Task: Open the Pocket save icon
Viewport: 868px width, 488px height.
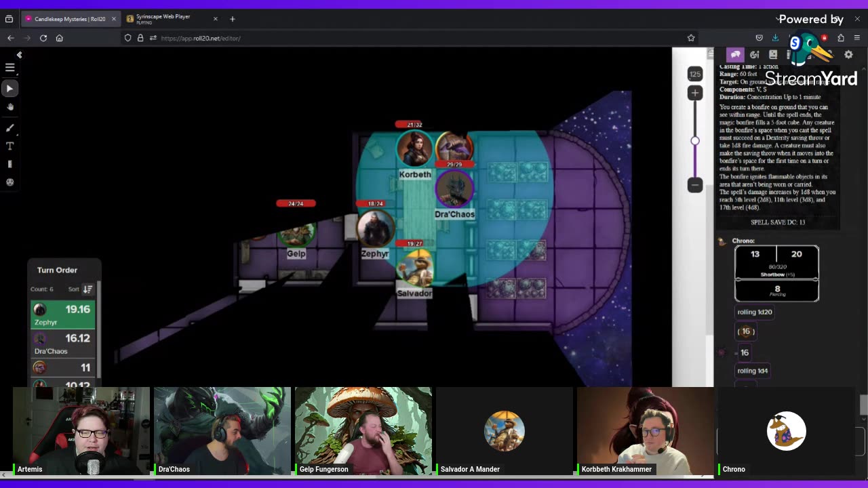Action: point(759,38)
